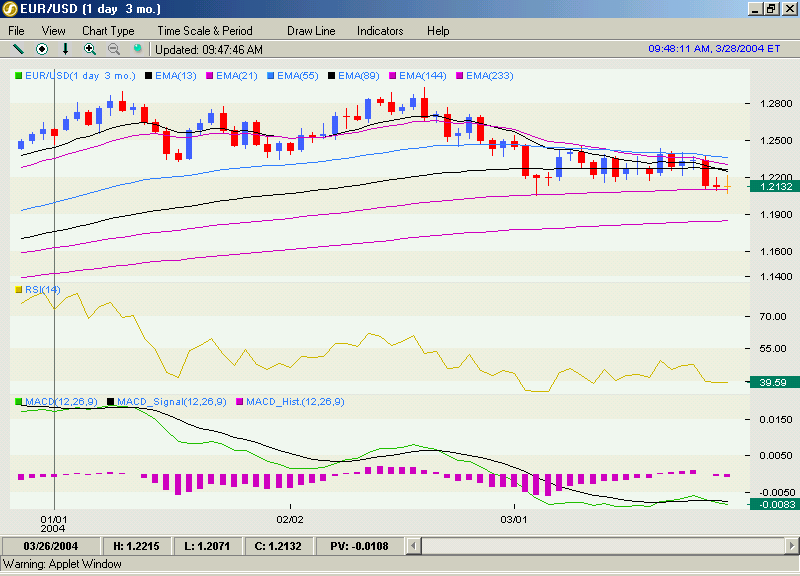800x576 pixels.
Task: Click the crosshair target toolbar icon
Action: [x=42, y=49]
